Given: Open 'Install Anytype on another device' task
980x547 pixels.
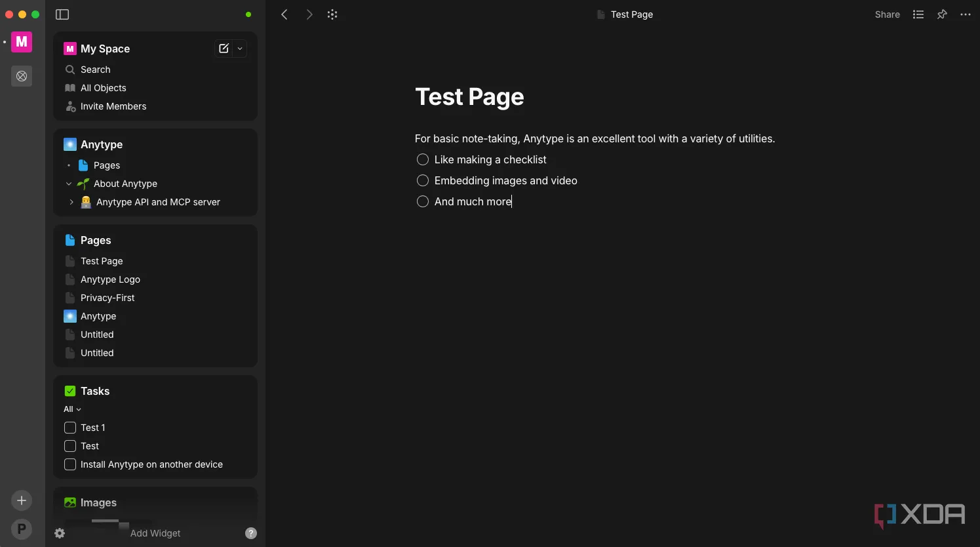Looking at the screenshot, I should [151, 464].
